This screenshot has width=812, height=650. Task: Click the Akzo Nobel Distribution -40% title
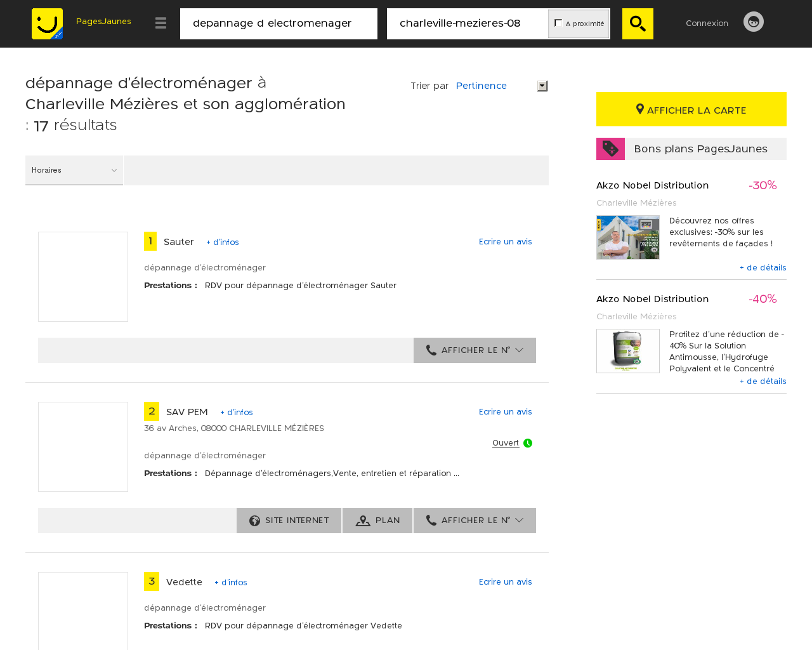pos(652,299)
